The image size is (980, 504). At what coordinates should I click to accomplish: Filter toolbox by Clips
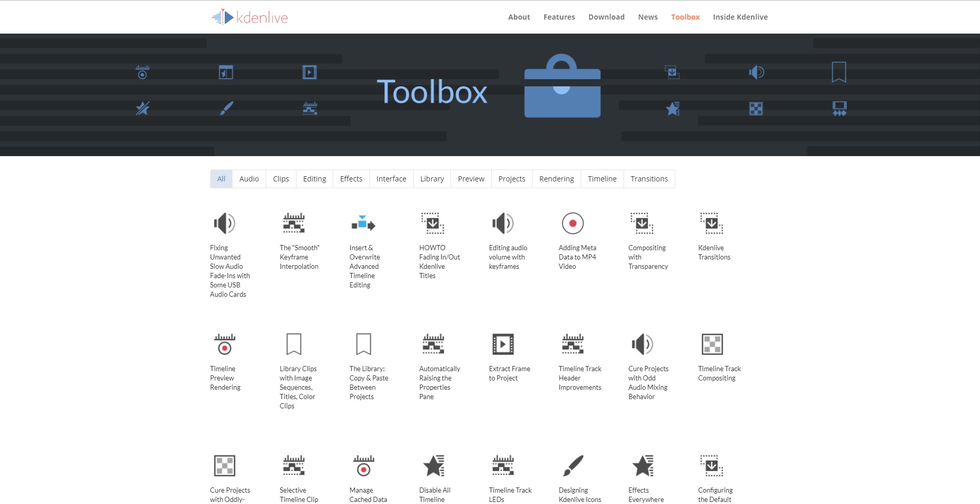pyautogui.click(x=281, y=179)
